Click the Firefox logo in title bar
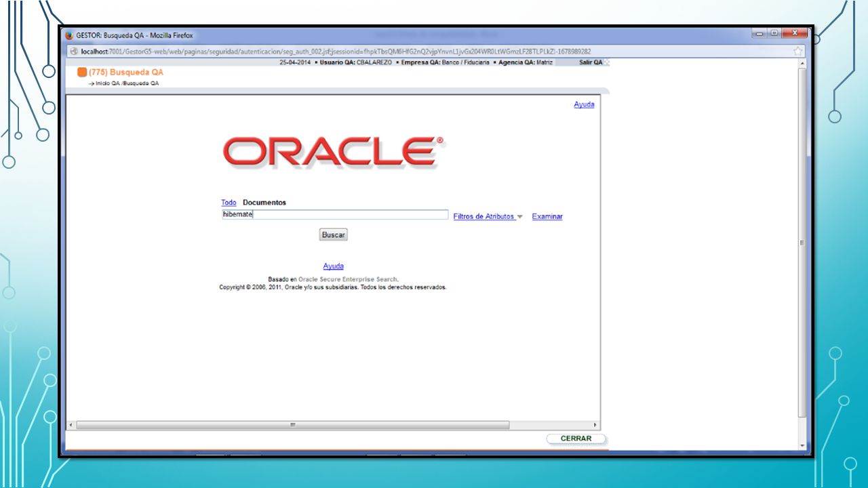This screenshot has width=868, height=488. point(69,35)
